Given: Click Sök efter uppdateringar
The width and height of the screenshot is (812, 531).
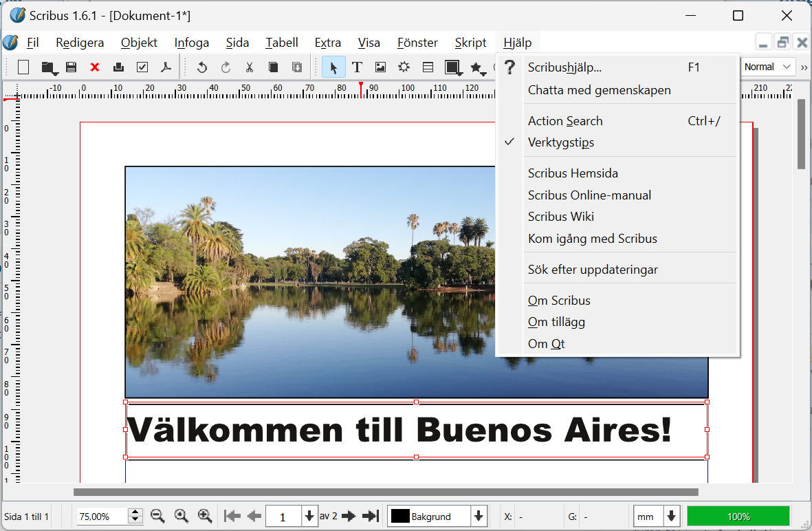Looking at the screenshot, I should coord(593,270).
